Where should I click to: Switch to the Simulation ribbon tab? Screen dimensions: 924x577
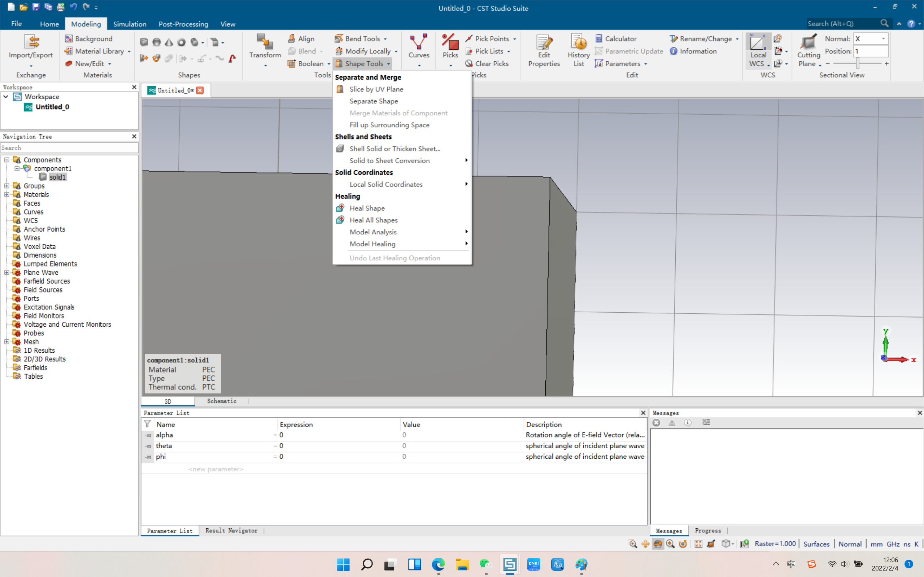click(x=130, y=24)
